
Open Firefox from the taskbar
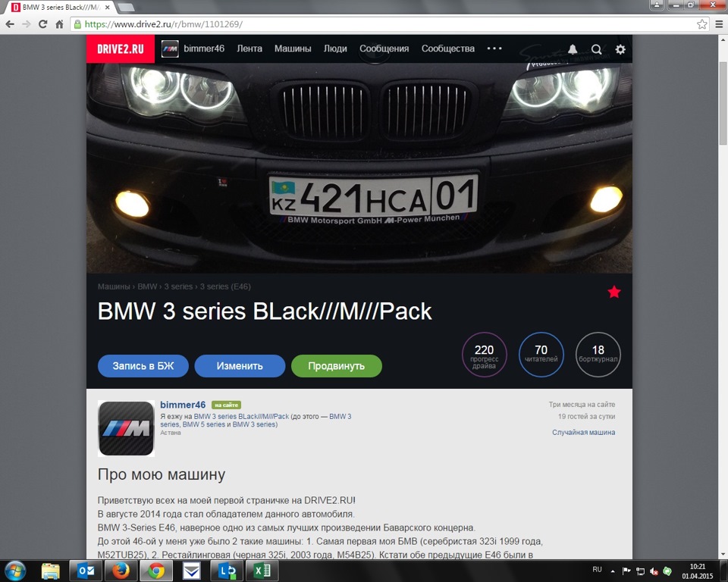point(121,571)
